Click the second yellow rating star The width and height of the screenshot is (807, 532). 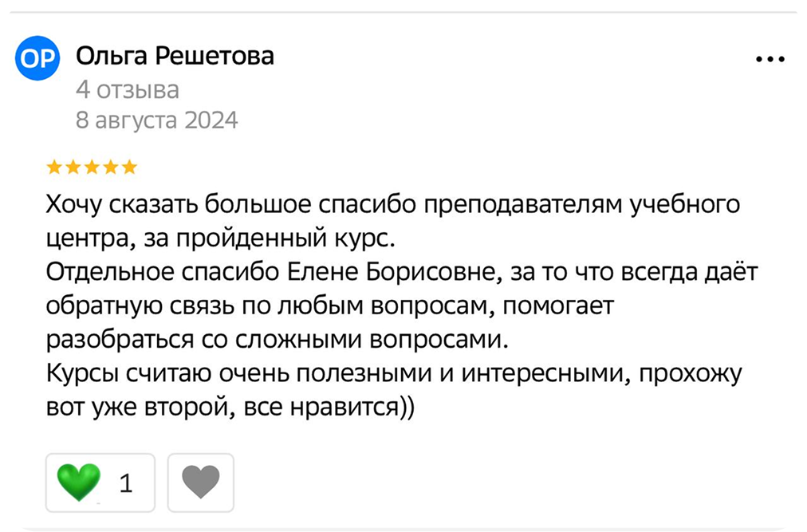pos(73,167)
